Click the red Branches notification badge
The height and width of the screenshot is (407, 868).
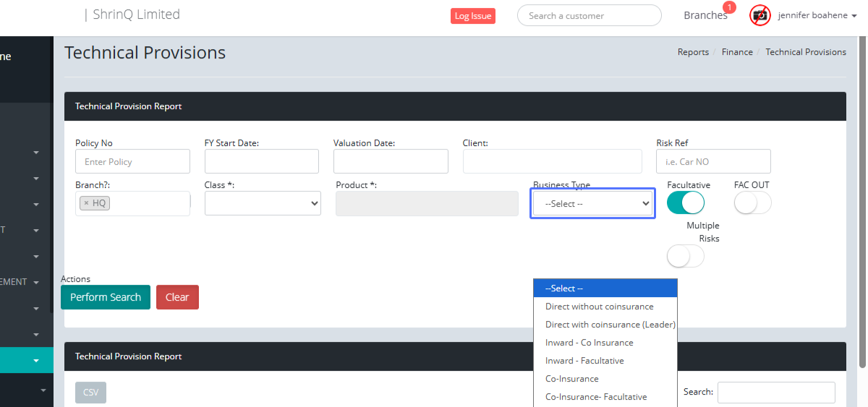(x=729, y=8)
